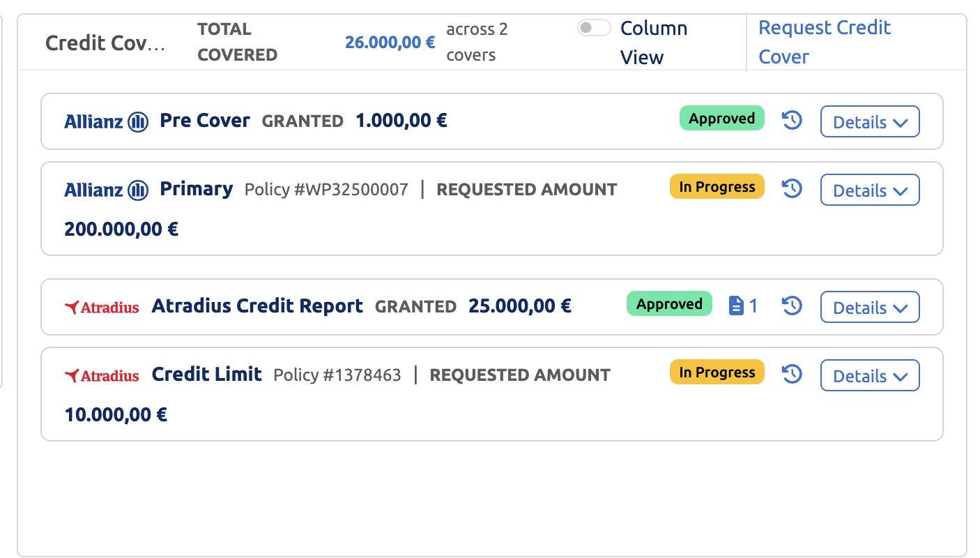Click Atradius logo in Credit Report row
980x558 pixels.
click(x=102, y=307)
